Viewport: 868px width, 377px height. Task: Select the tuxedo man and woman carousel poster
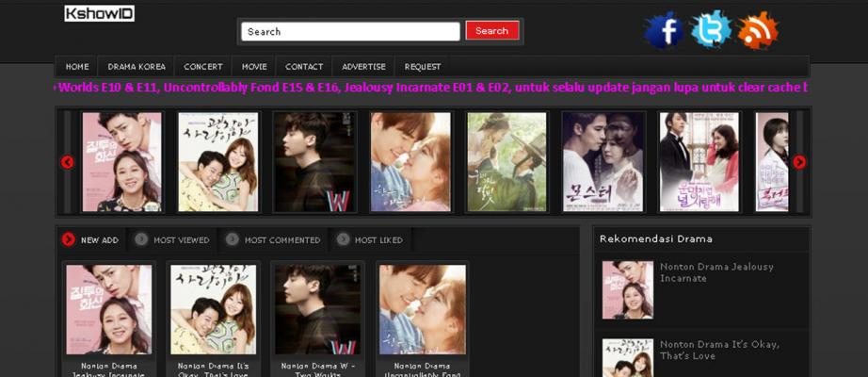pyautogui.click(x=699, y=162)
